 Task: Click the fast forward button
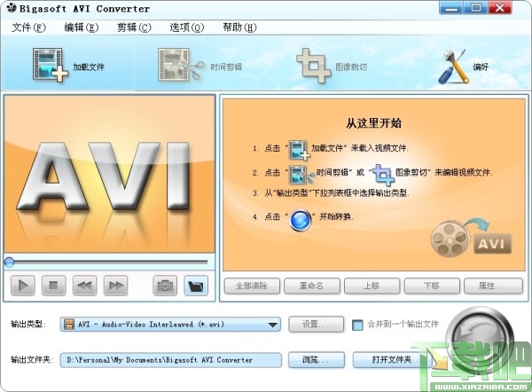(115, 286)
